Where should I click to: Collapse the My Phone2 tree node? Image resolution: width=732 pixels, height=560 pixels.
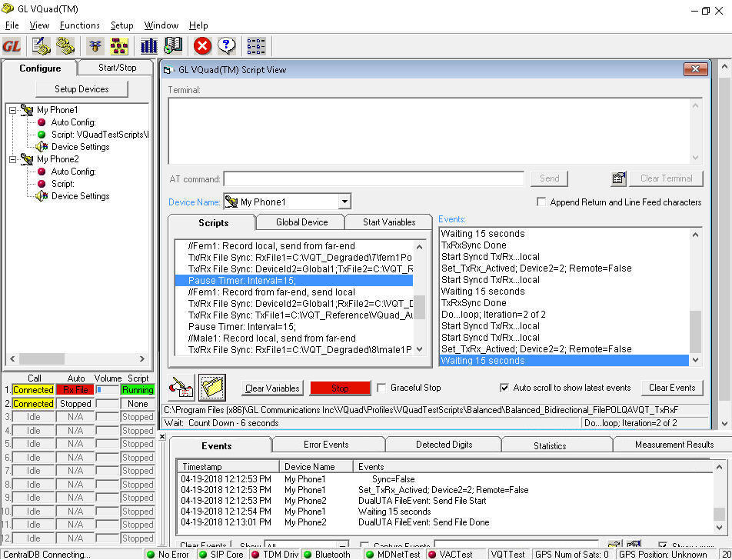click(12, 160)
